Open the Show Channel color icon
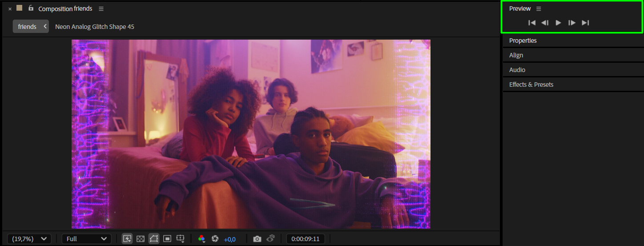 (201, 239)
